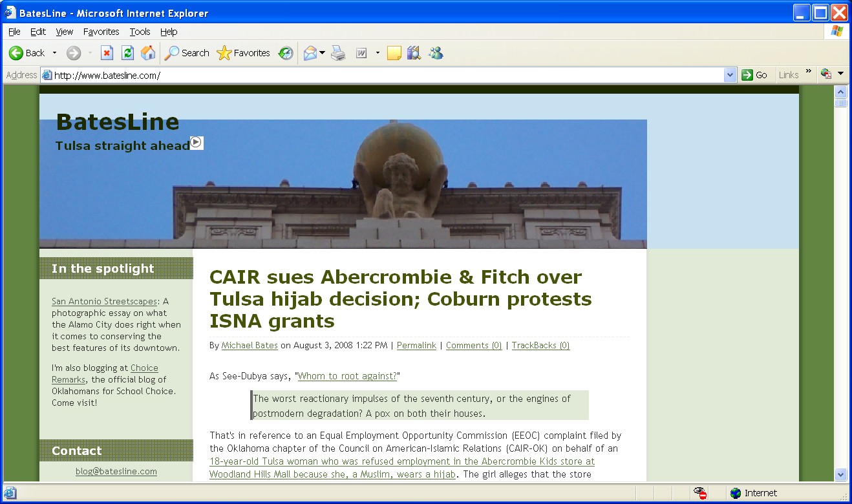The width and height of the screenshot is (852, 504).
Task: Open the Favorites menu
Action: (101, 32)
